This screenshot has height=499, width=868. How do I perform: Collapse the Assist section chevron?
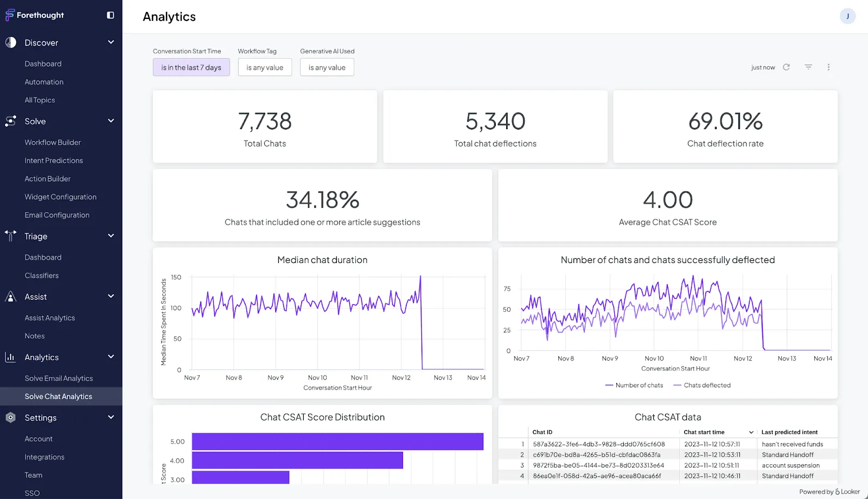111,296
